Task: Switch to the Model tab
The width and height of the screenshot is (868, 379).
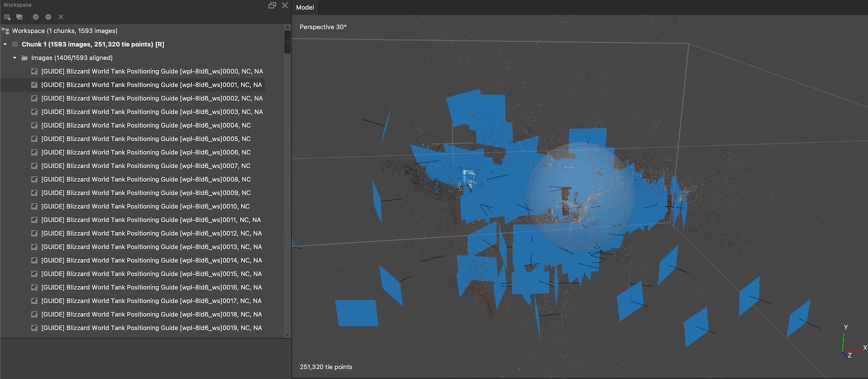Action: pos(305,7)
